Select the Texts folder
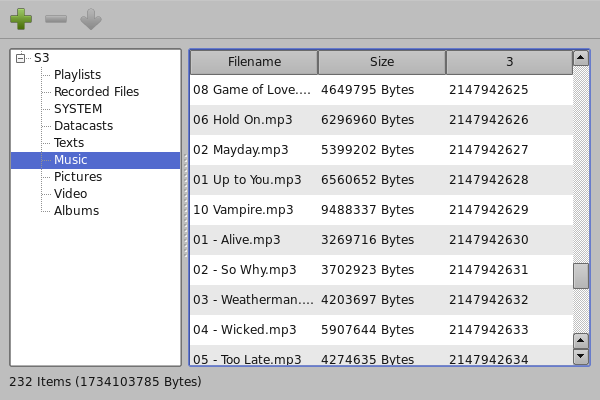Screen dimensions: 600x400 pyautogui.click(x=69, y=142)
